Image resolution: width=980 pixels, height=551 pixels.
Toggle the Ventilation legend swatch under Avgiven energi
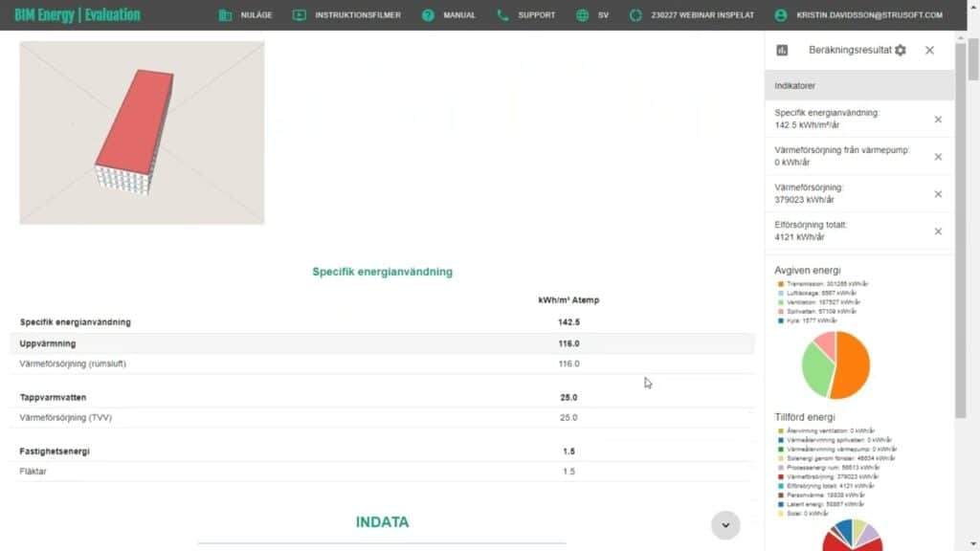(x=781, y=302)
